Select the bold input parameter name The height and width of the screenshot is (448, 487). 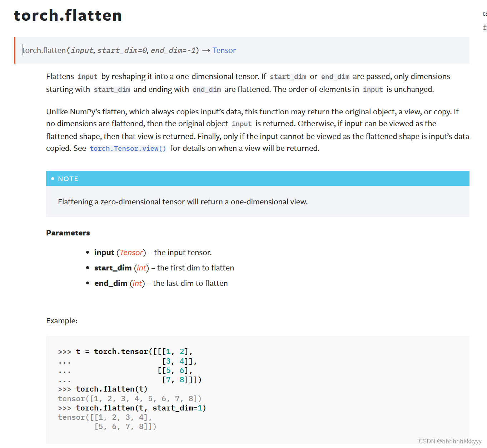pos(104,252)
